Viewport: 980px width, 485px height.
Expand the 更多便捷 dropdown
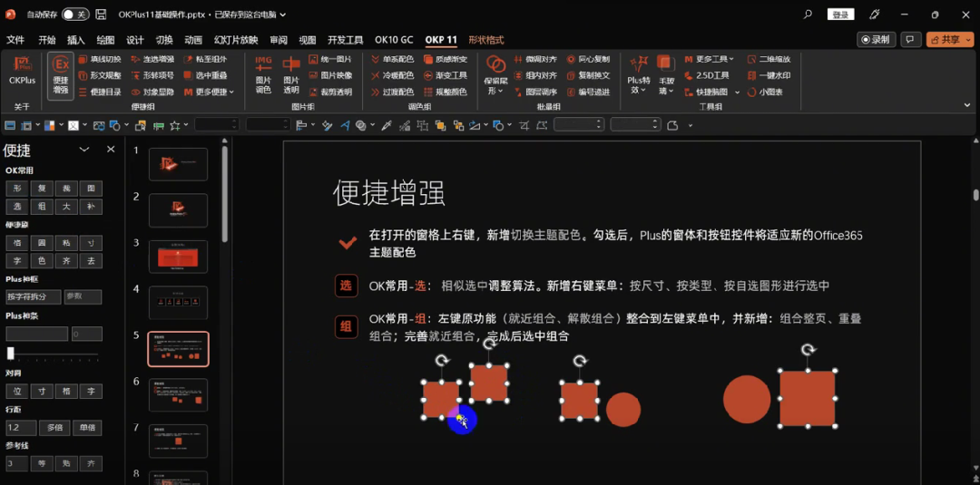coord(210,92)
